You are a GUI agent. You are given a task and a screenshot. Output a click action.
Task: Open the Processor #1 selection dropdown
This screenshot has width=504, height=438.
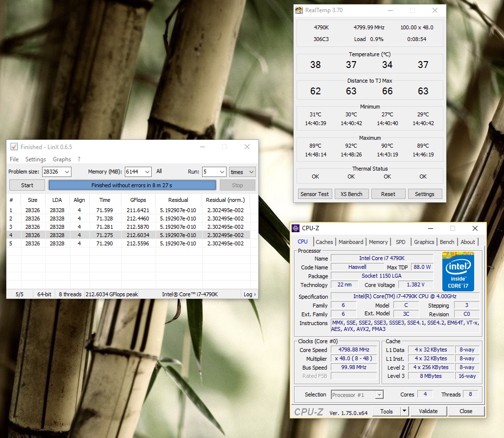tap(357, 394)
